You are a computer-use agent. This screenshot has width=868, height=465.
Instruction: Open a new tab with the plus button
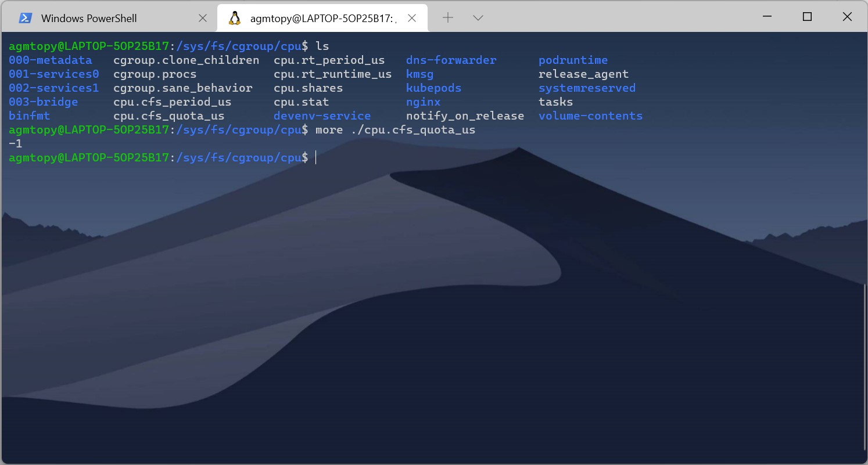pyautogui.click(x=448, y=18)
